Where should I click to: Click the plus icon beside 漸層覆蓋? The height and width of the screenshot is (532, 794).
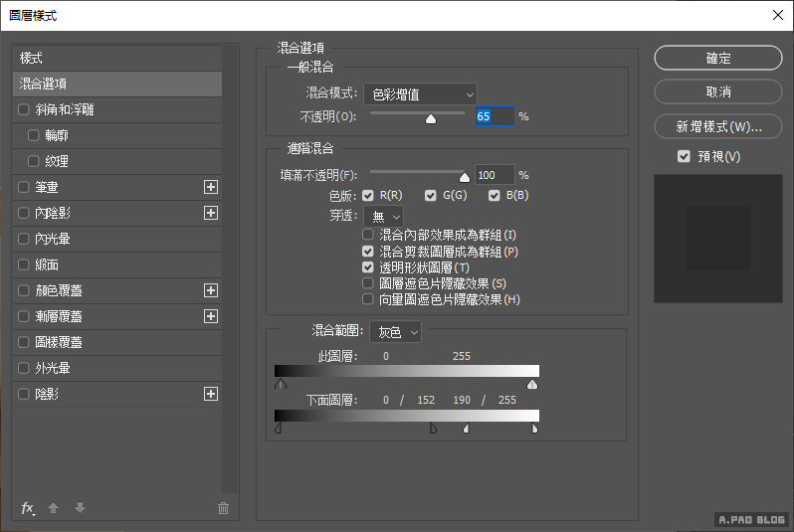(210, 316)
